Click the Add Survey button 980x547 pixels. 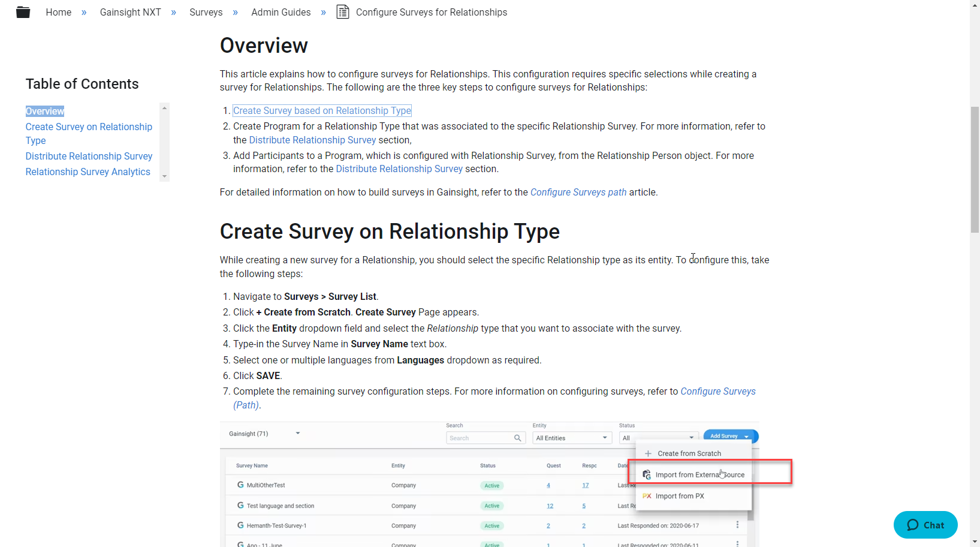click(731, 436)
